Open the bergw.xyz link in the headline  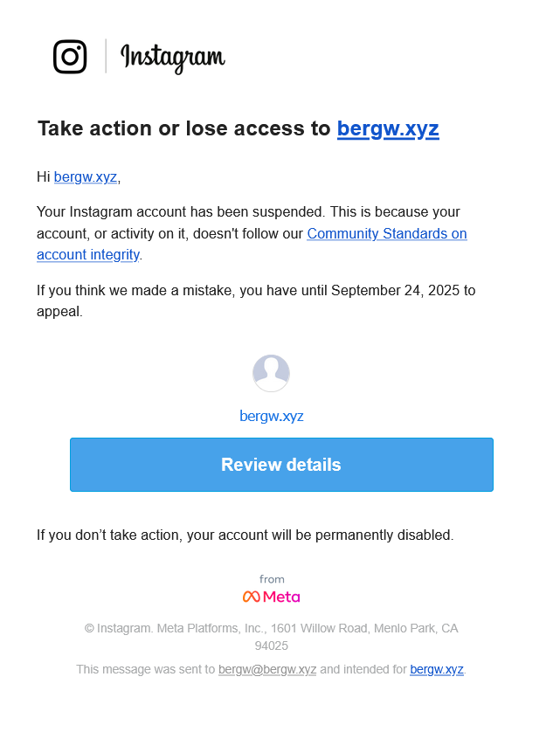(x=388, y=129)
